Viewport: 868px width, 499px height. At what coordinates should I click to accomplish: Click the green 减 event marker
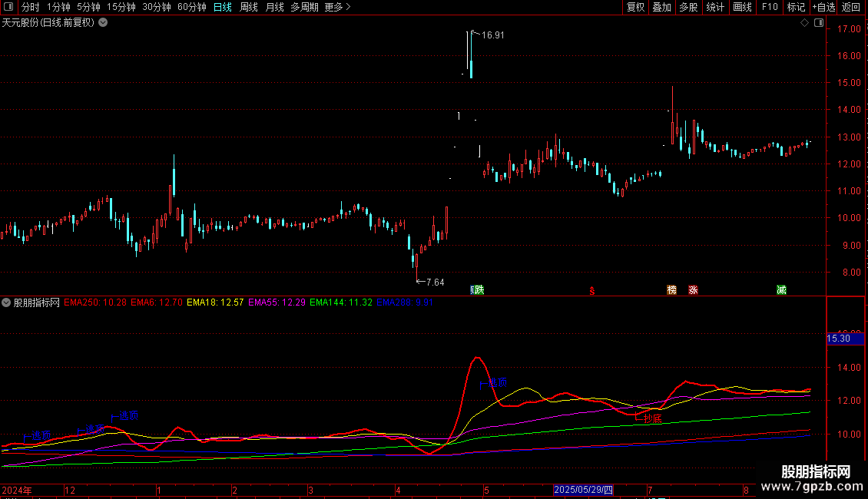pos(782,290)
